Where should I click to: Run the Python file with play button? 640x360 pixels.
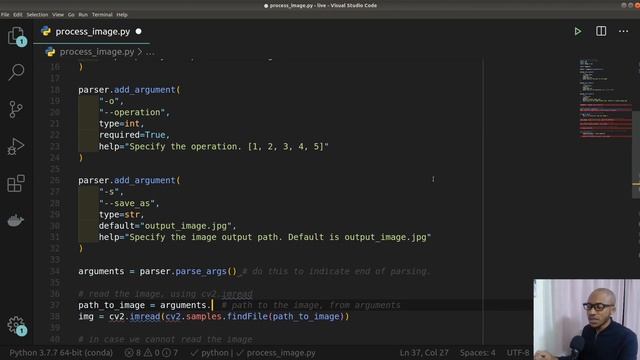[578, 31]
